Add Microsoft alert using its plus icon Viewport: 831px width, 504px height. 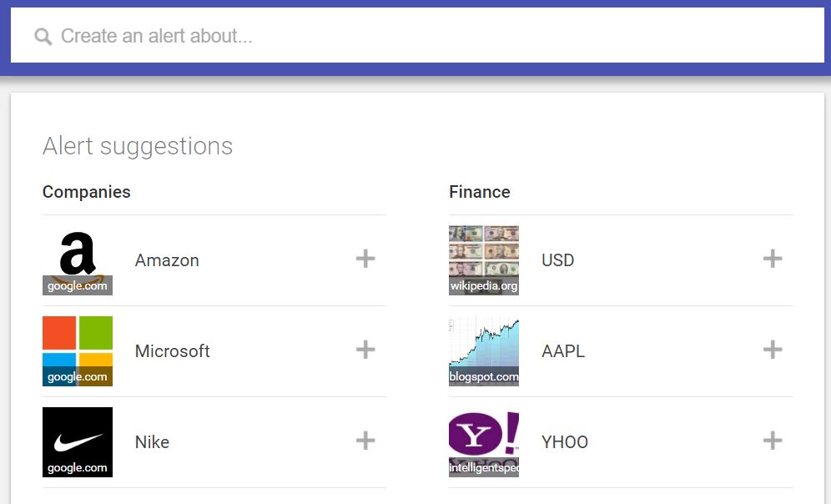click(365, 350)
